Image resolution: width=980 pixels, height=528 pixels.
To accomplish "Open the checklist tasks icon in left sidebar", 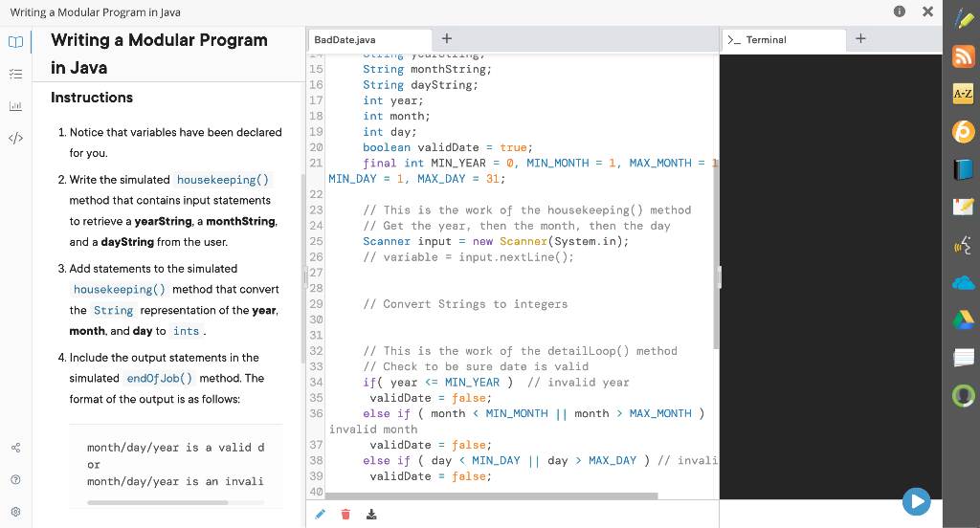I will (x=15, y=74).
